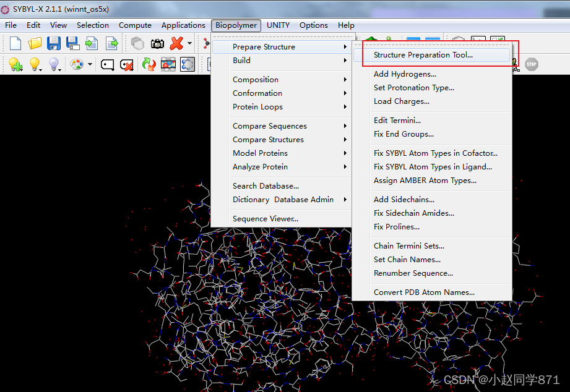The height and width of the screenshot is (392, 570).
Task: Click the dim purple lightbulb icon
Action: [54, 64]
